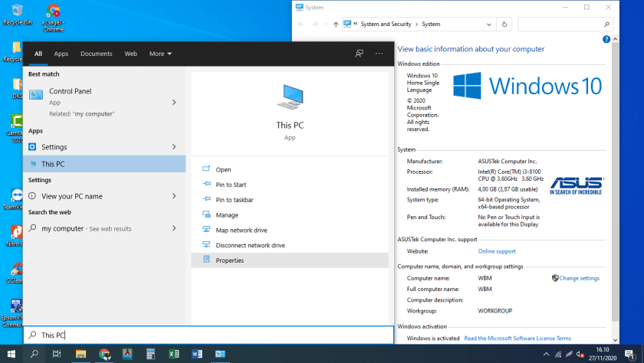Click the search box containing This PC

tap(209, 335)
